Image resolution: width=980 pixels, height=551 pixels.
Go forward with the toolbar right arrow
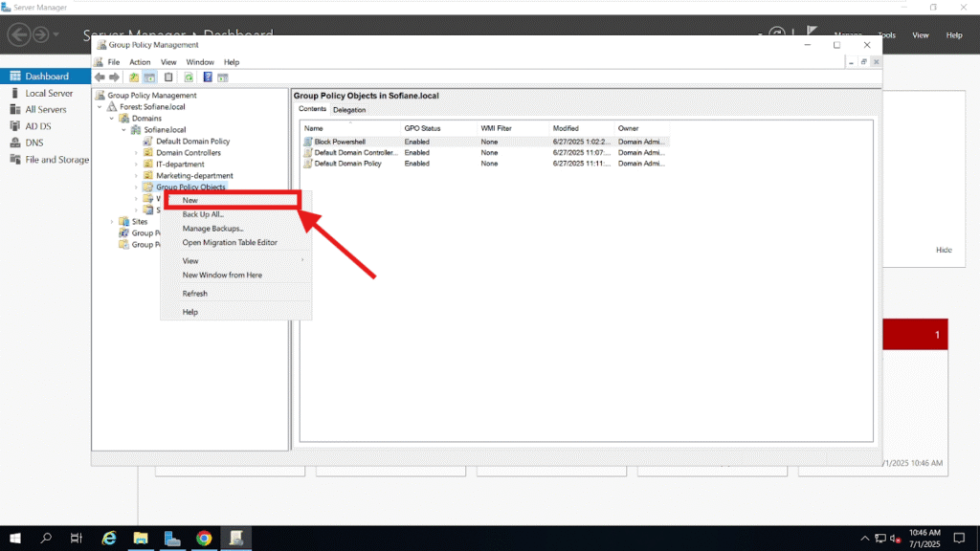coord(115,77)
